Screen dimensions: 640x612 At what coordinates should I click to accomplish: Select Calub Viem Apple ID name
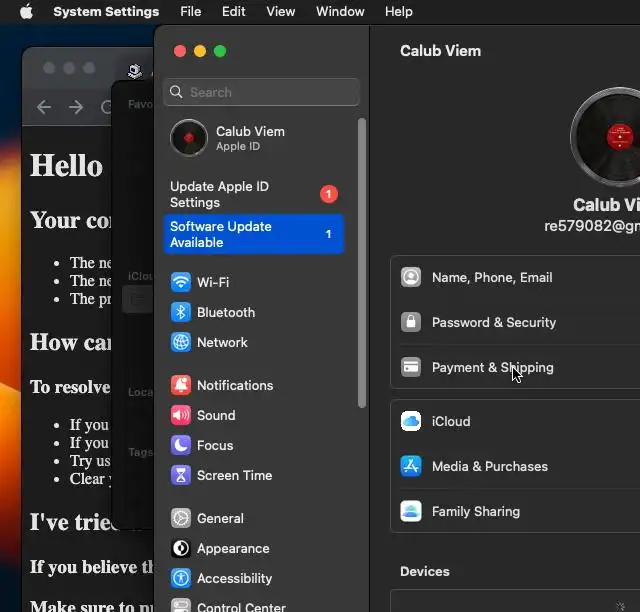click(250, 131)
